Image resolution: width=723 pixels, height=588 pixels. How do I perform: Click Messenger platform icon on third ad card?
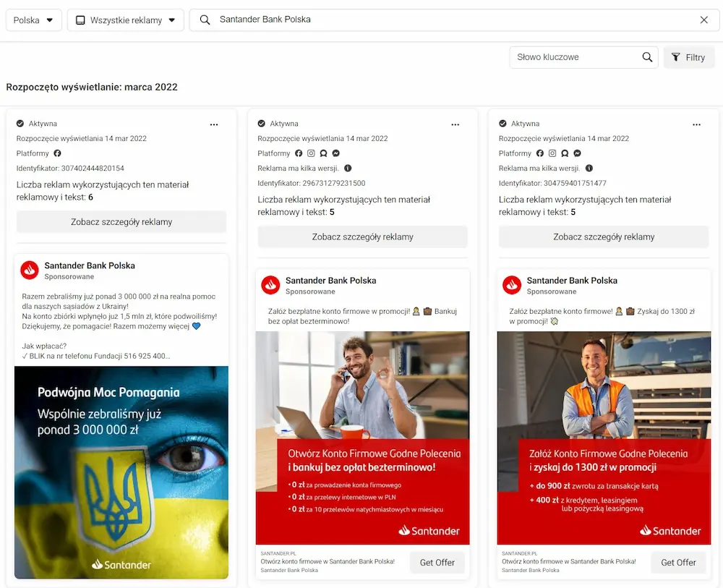tap(577, 153)
